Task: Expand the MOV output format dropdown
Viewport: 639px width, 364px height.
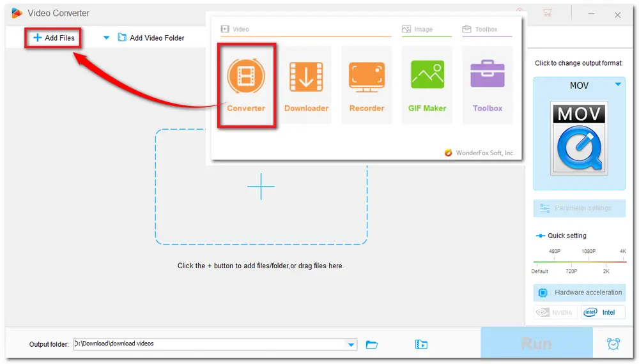Action: coord(618,85)
